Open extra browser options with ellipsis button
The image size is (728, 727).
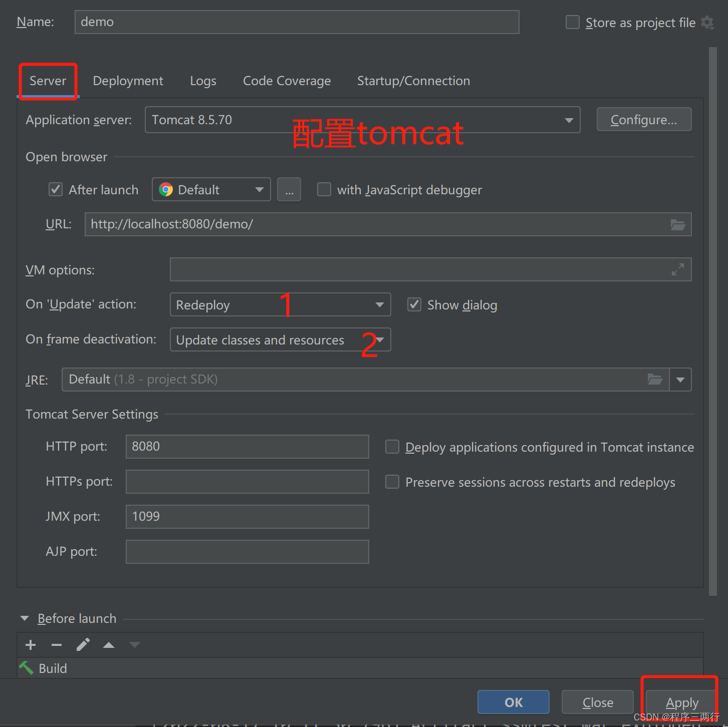click(289, 189)
